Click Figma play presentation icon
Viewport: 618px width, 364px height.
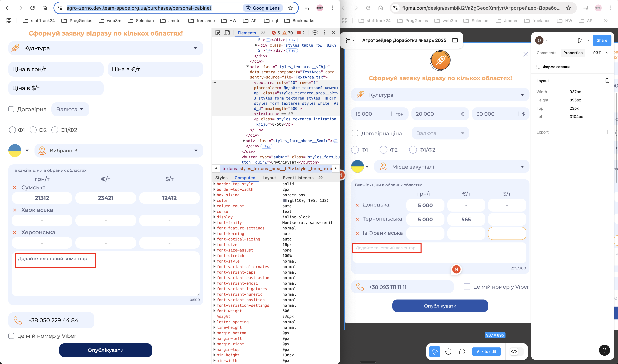pos(580,41)
